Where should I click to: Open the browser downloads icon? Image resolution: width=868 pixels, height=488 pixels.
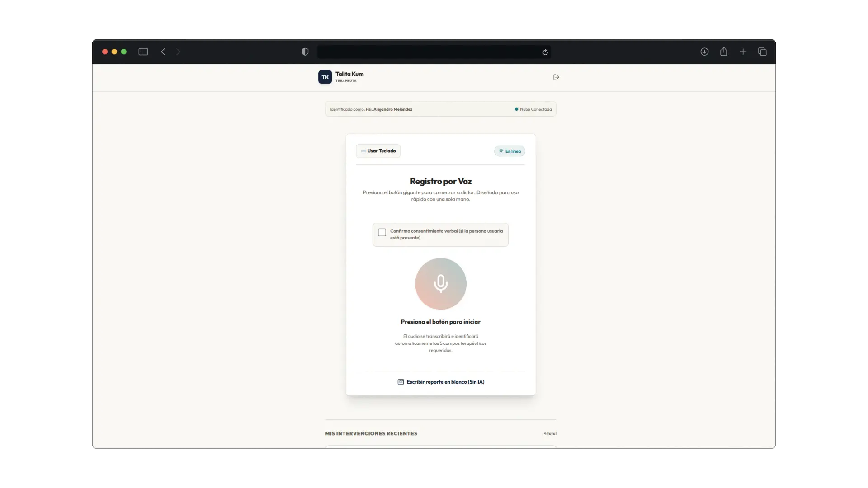click(x=704, y=52)
